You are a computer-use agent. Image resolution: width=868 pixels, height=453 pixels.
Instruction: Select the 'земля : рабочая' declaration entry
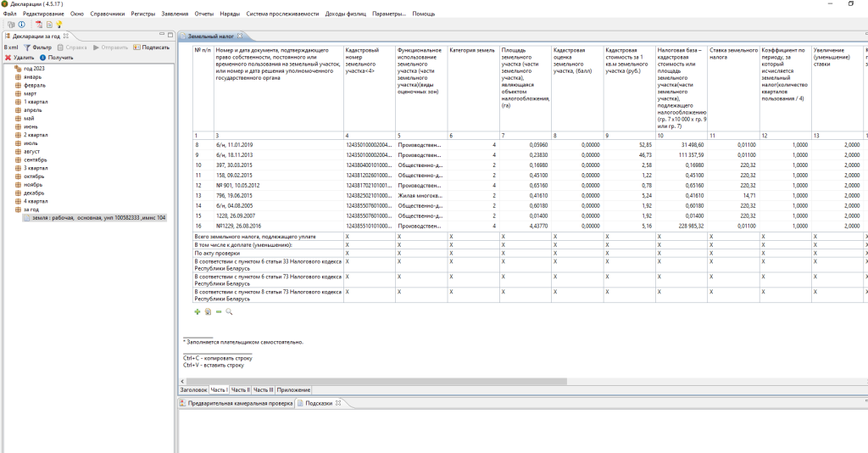click(x=93, y=218)
